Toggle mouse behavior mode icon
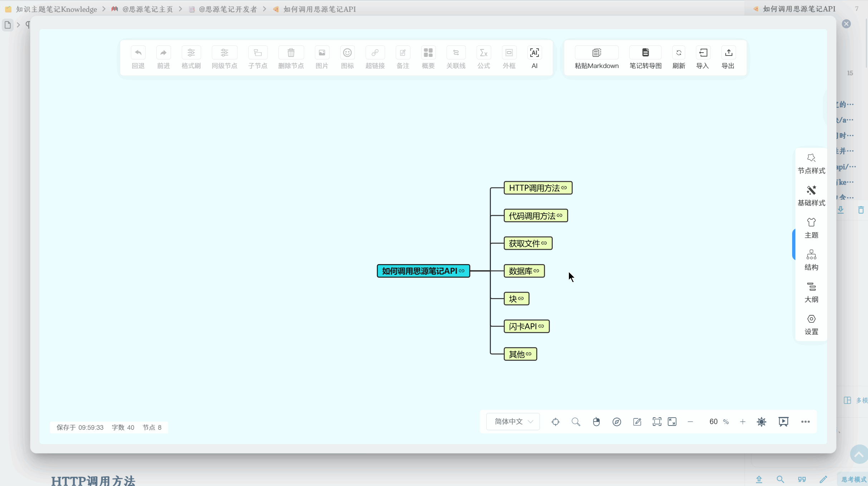Screen dimensions: 868x486 click(596, 422)
